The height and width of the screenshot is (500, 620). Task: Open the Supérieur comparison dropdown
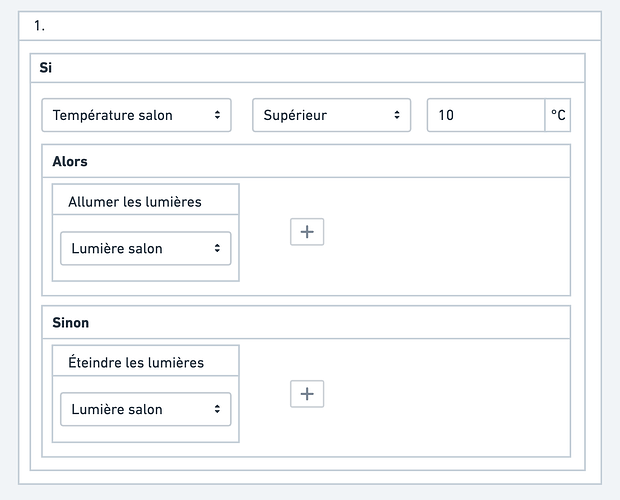pyautogui.click(x=331, y=115)
